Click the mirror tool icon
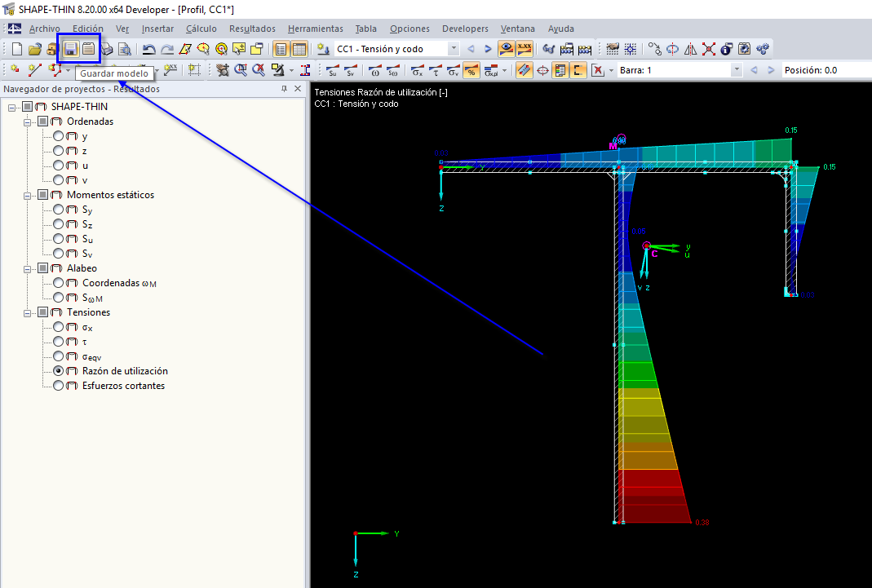Screen dimensions: 872x588 (690, 49)
